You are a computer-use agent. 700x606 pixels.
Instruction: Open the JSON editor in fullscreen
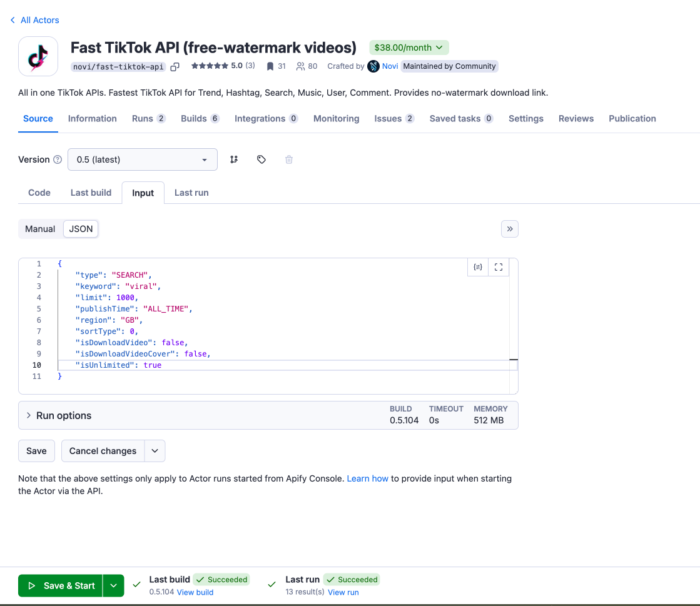pyautogui.click(x=499, y=267)
